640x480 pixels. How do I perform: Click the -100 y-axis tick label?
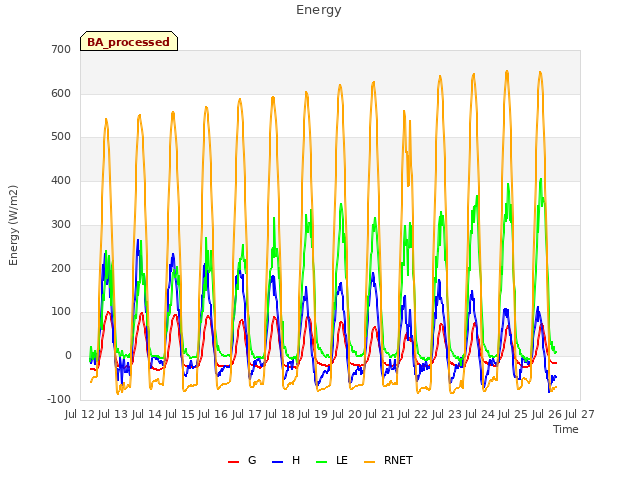59,399
